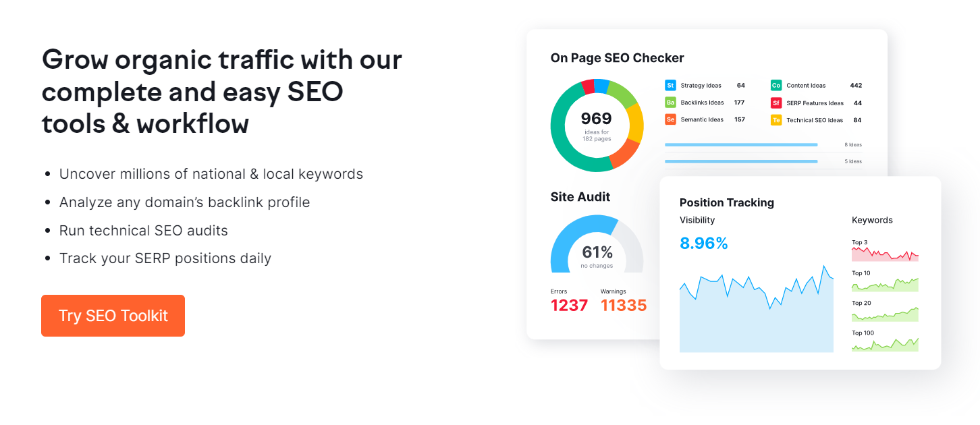Click the Top 20 keywords sparkline chart
Screen dimensions: 980x425
pos(885,314)
